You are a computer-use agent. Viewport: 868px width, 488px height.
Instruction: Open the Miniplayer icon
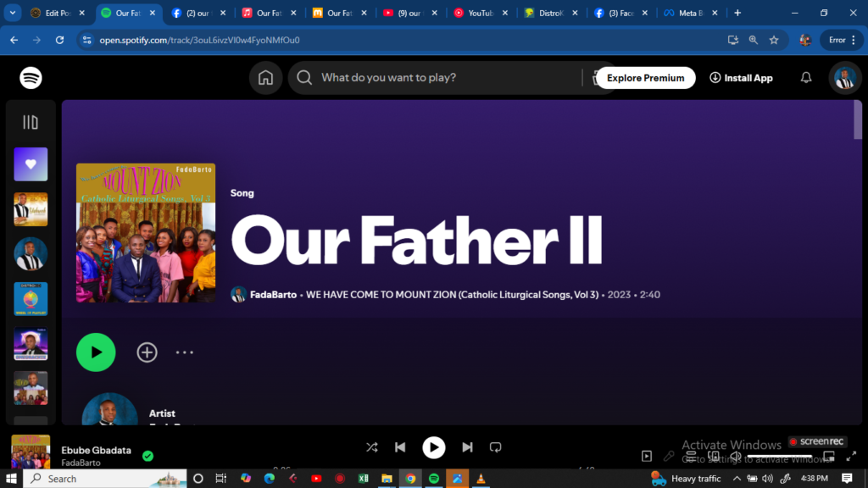[x=829, y=455]
